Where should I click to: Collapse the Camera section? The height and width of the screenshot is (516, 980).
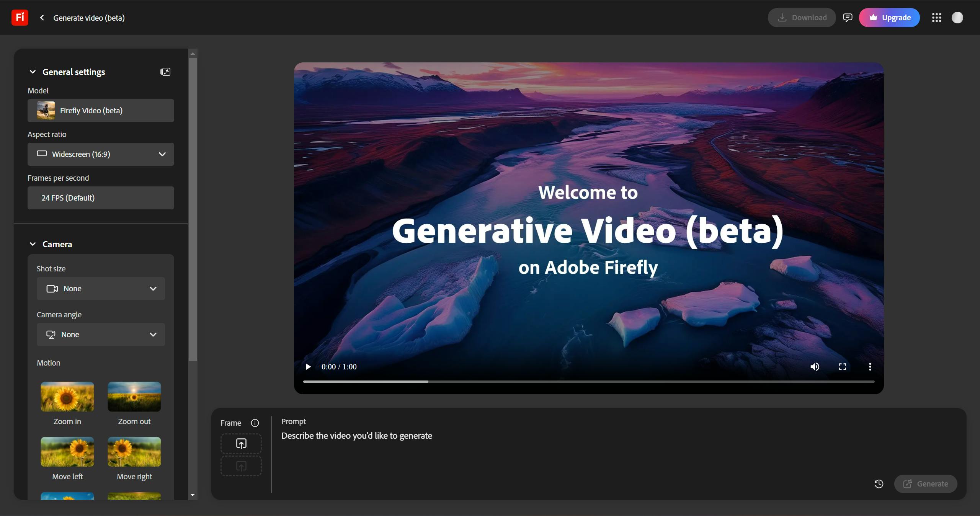tap(33, 244)
